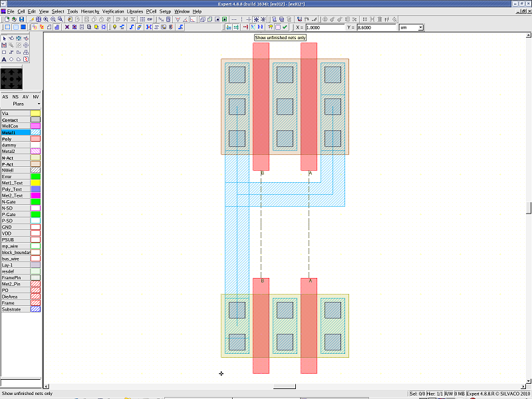Click the navigation pan arrows pad
Image resolution: width=532 pixels, height=399 pixels.
(x=12, y=79)
